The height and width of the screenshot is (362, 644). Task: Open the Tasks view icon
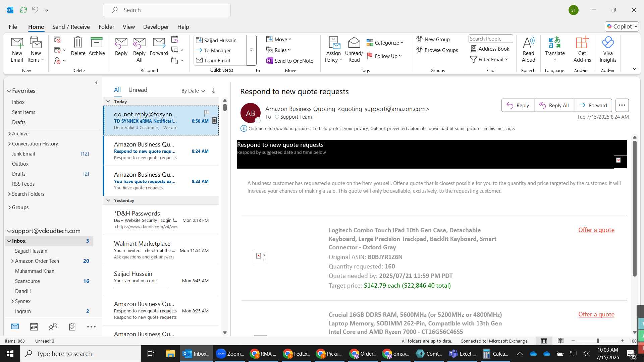(x=72, y=327)
